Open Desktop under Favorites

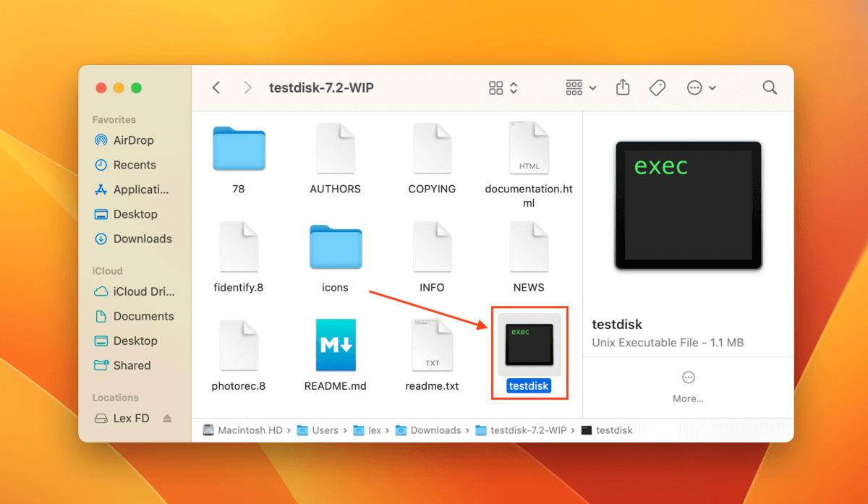[127, 214]
